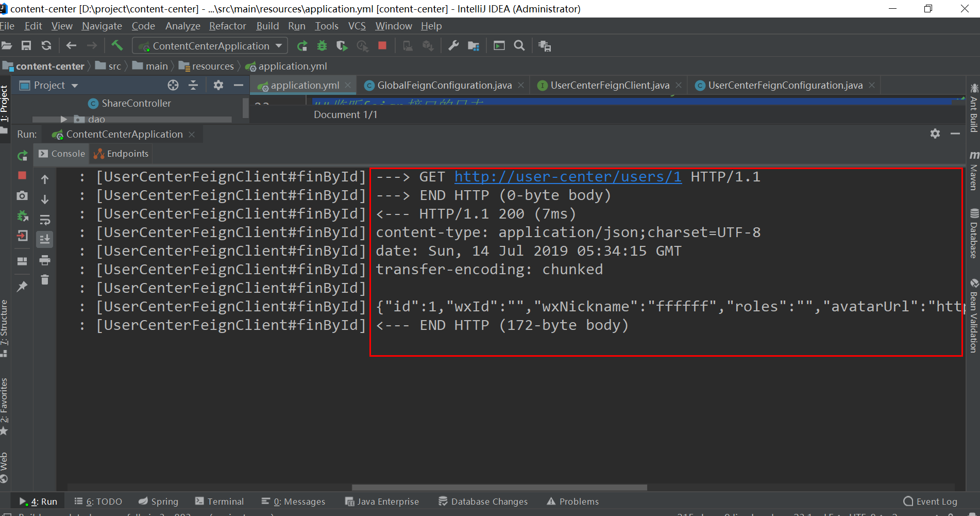Screen dimensions: 980x516
Task: Open the VCS menu
Action: [357, 26]
